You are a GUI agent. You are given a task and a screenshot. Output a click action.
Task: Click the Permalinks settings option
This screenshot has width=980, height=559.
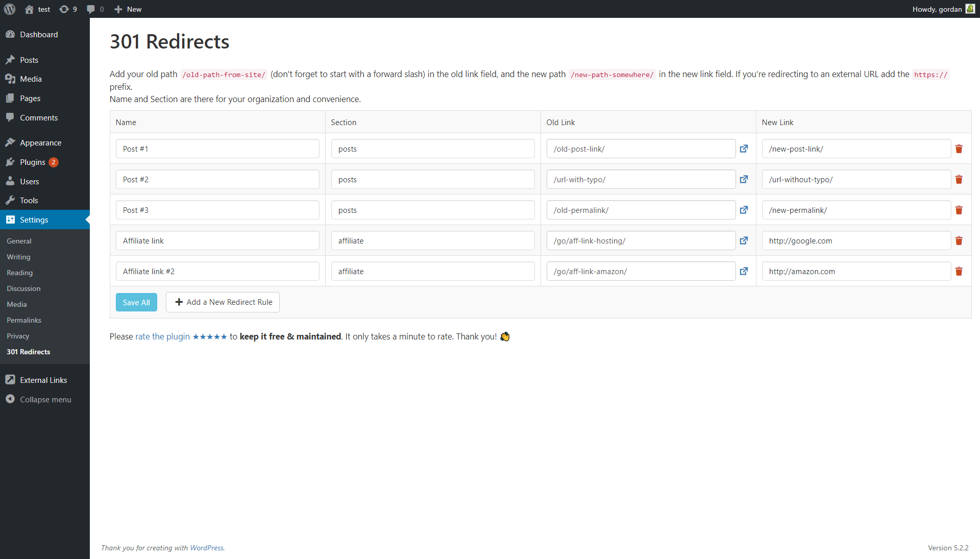(23, 320)
